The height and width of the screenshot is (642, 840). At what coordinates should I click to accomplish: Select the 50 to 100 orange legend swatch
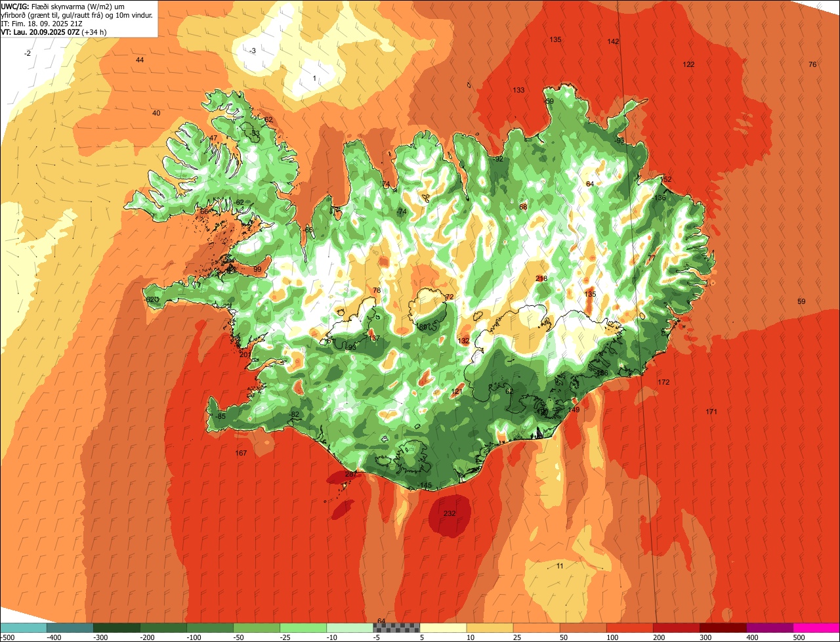tap(583, 628)
